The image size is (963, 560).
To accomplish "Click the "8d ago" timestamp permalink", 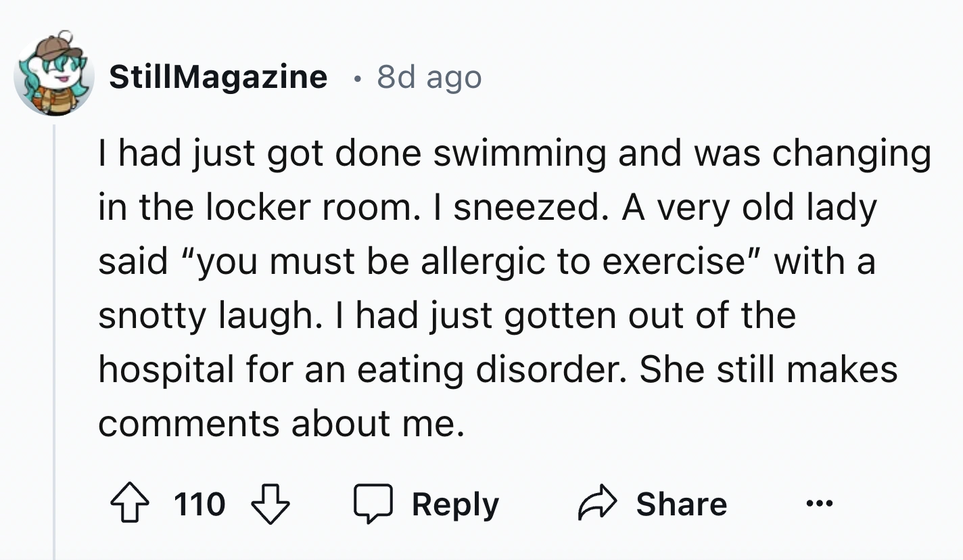I will (429, 77).
